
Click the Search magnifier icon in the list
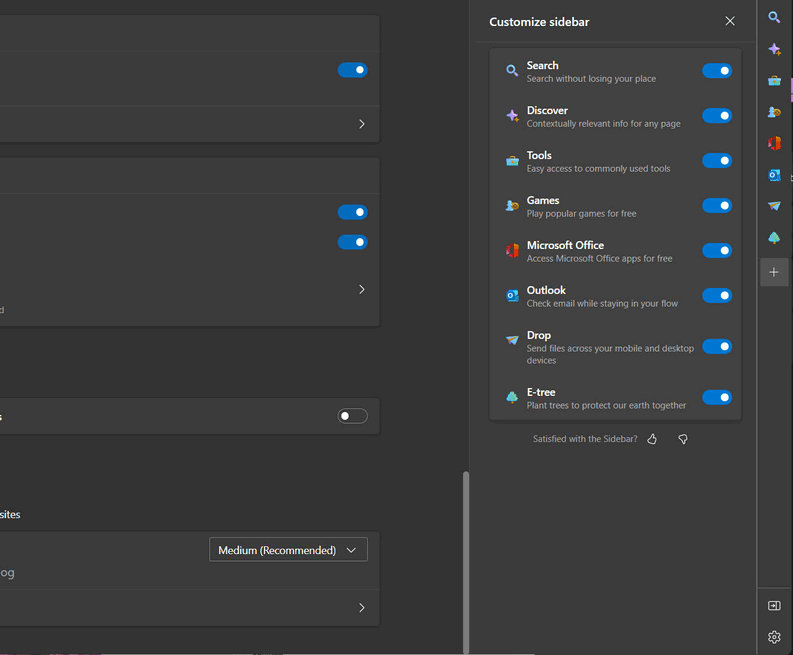[x=512, y=70]
